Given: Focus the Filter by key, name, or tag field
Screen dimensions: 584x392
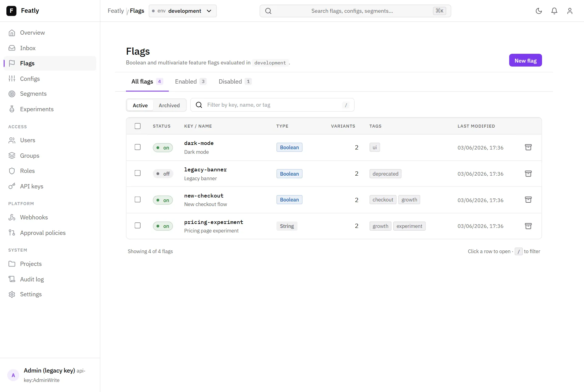Looking at the screenshot, I should click(272, 105).
